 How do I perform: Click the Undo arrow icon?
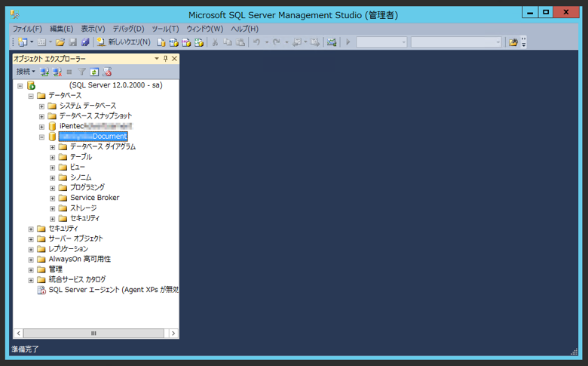coord(256,42)
